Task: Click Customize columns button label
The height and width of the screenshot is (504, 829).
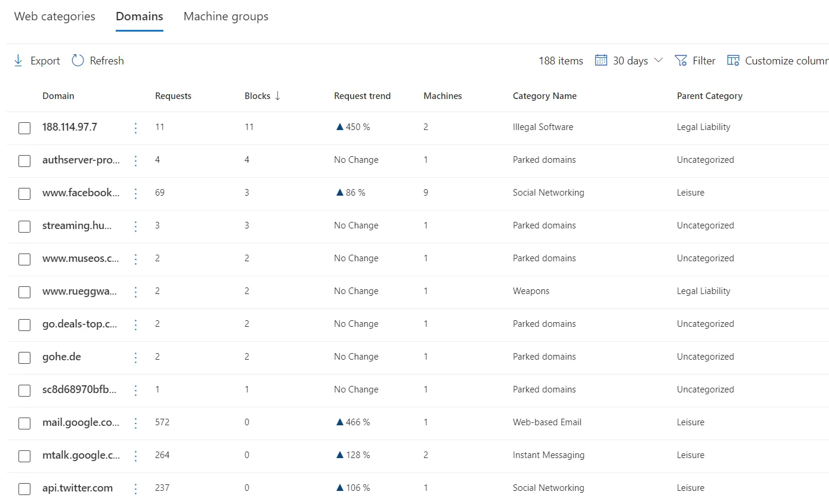Action: [787, 60]
